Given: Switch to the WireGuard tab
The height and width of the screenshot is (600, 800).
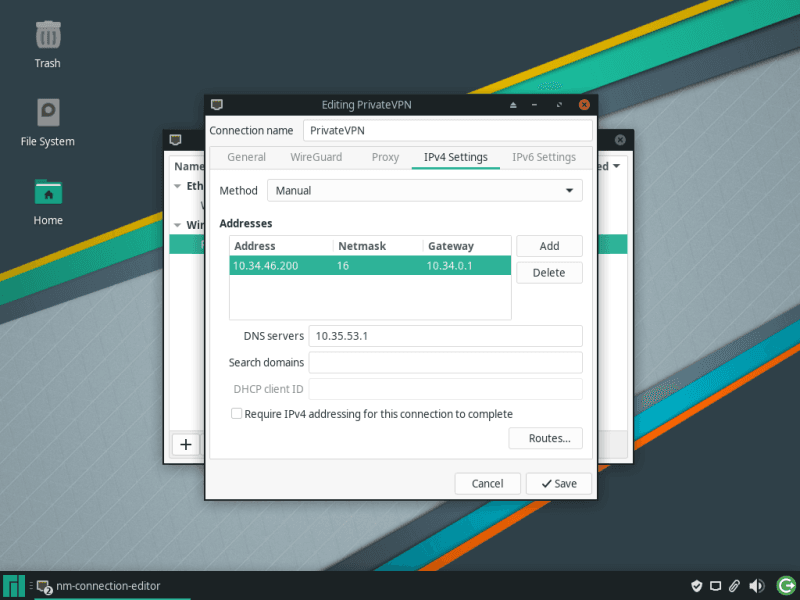Looking at the screenshot, I should pyautogui.click(x=316, y=157).
